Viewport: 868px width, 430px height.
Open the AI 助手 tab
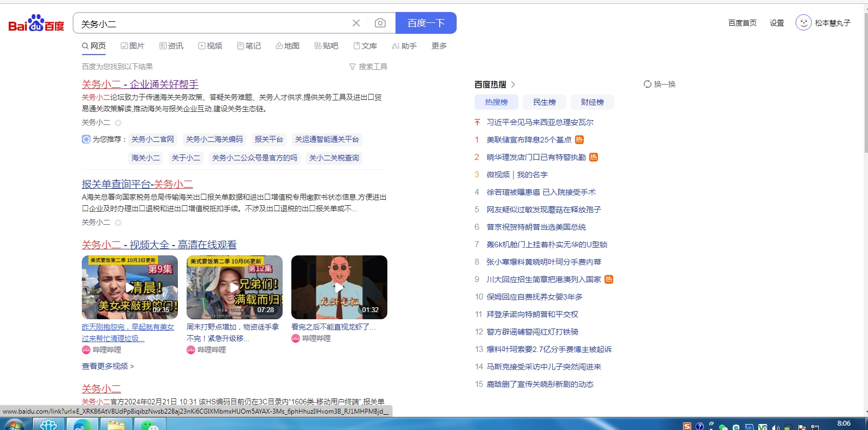pos(404,46)
